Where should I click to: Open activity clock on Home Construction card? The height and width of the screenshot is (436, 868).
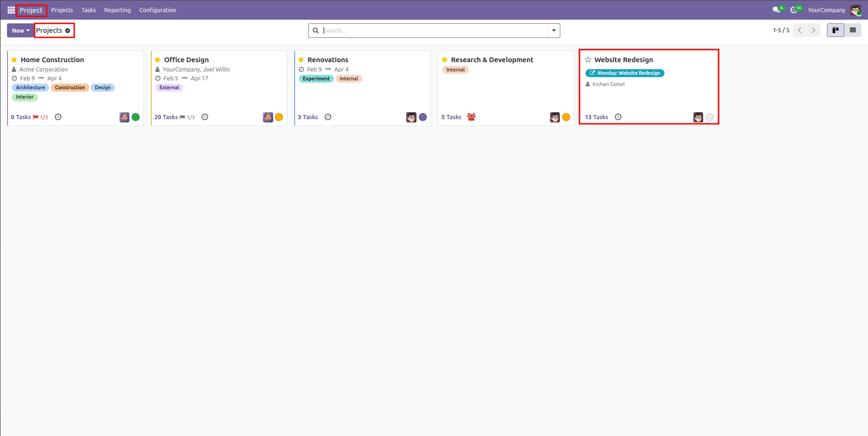point(58,117)
